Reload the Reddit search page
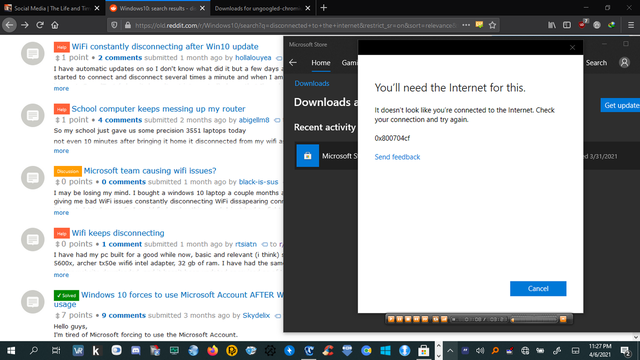This screenshot has height=360, width=640. [40, 25]
